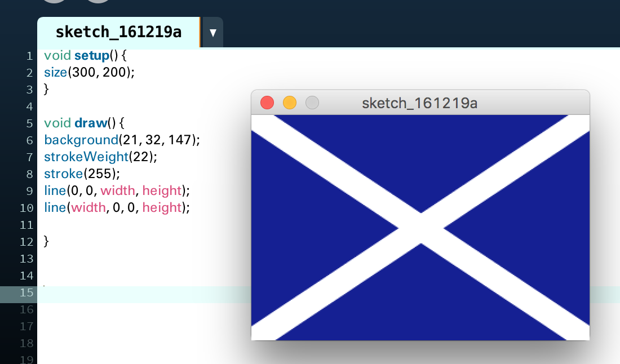Minimize the sketch output window
This screenshot has height=364, width=620.
tap(290, 103)
